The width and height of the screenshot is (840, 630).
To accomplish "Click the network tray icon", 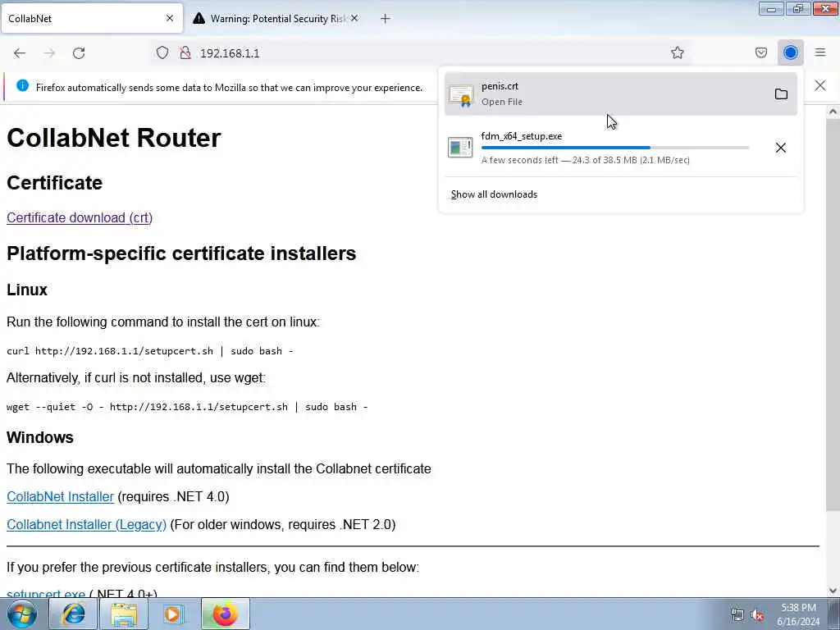I will click(737, 615).
